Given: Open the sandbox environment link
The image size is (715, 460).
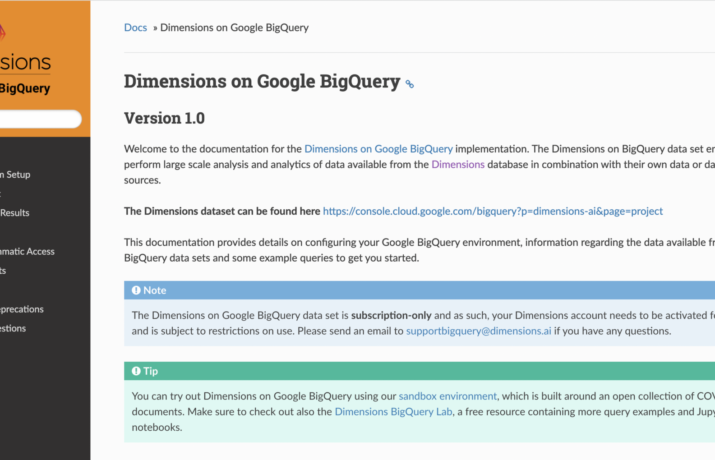Looking at the screenshot, I should [x=447, y=395].
